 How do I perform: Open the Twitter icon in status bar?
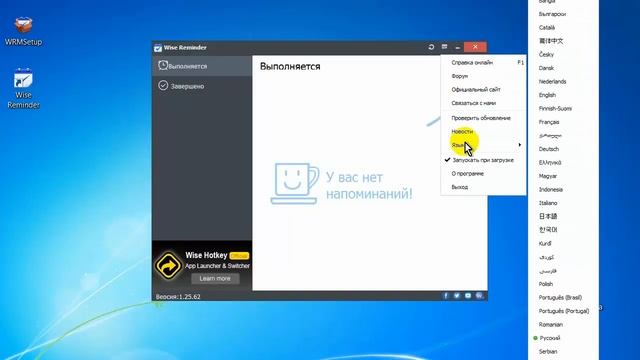(457, 296)
